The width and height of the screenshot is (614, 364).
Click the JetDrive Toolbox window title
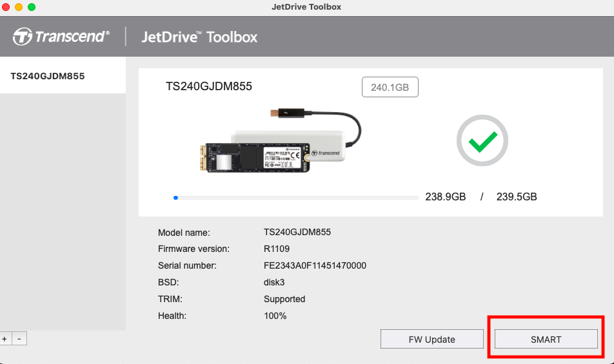(306, 6)
